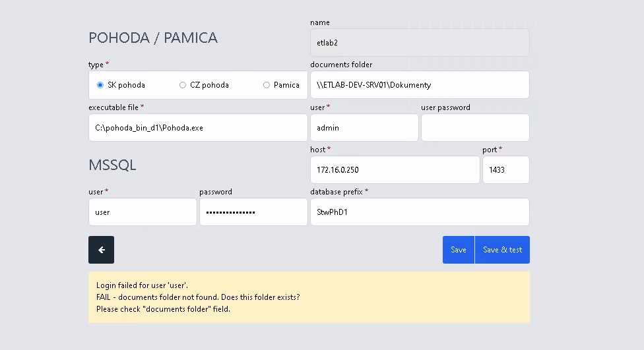The height and width of the screenshot is (350, 644).
Task: Click the Save & test button
Action: pos(502,249)
